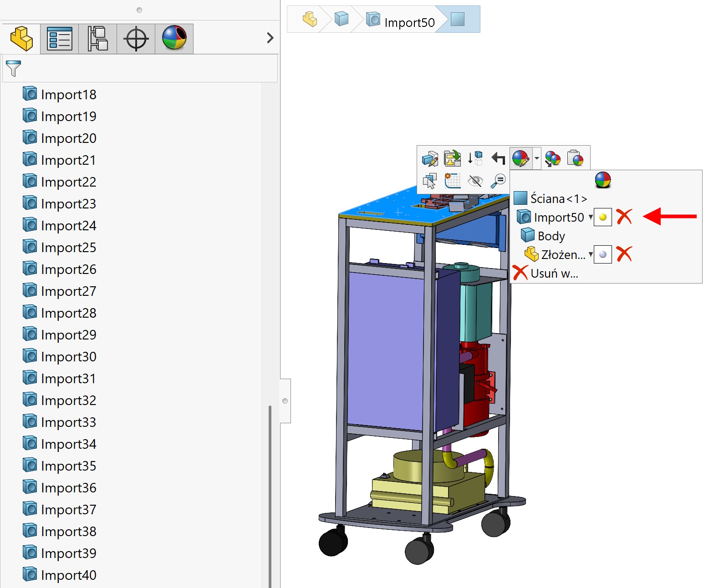The image size is (714, 588).
Task: Expand the dropdown arrow next to Import50
Action: click(591, 217)
